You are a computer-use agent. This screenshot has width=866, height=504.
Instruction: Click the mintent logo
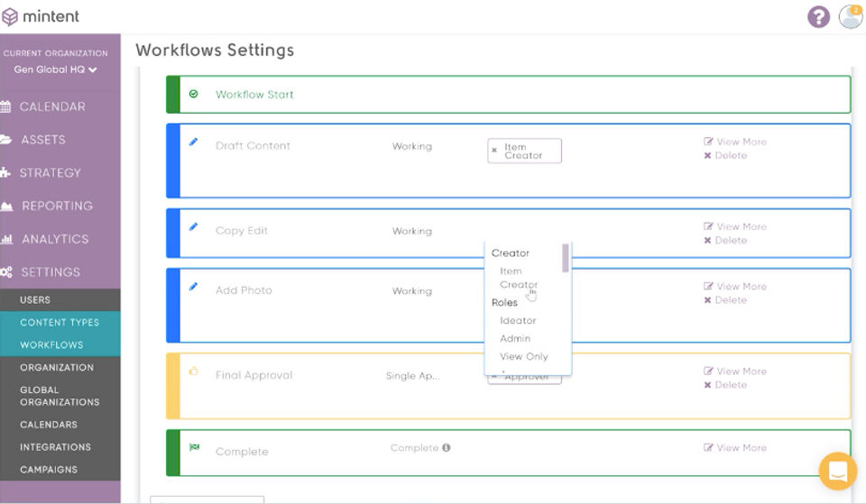click(x=41, y=16)
